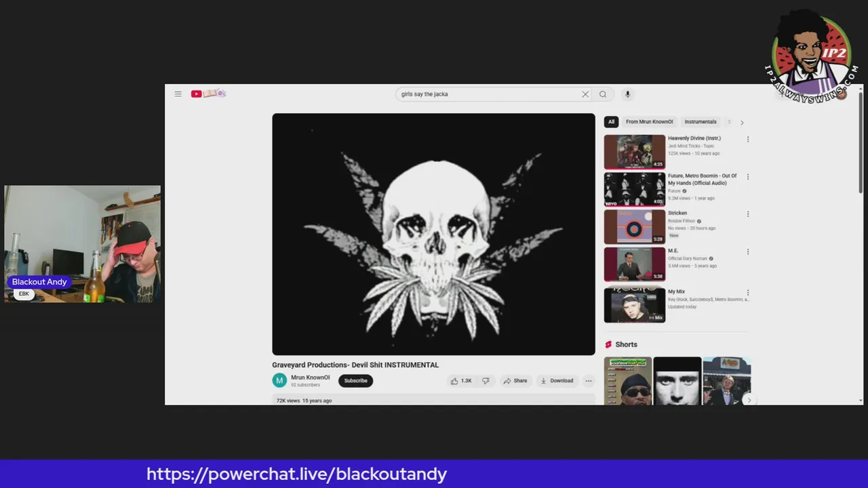
Task: Click the skull video player
Action: tap(433, 234)
